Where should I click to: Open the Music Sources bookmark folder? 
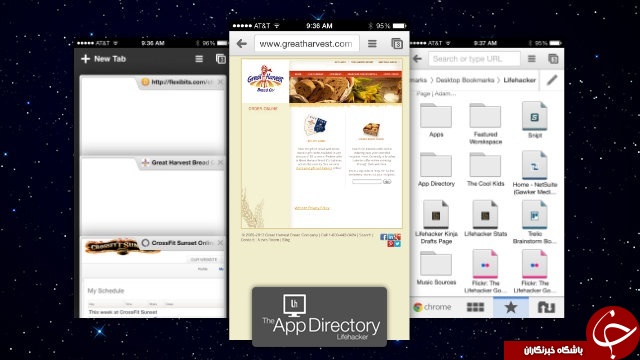(436, 268)
